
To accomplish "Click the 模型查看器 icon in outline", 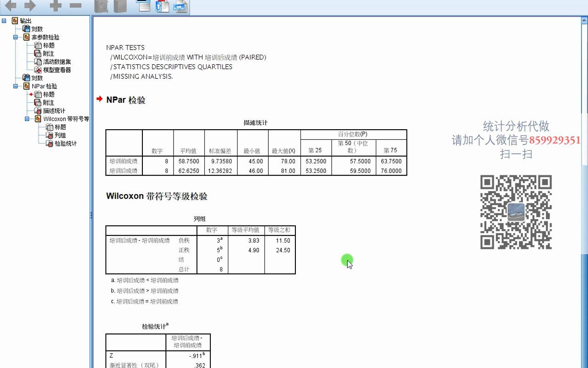I will [38, 70].
